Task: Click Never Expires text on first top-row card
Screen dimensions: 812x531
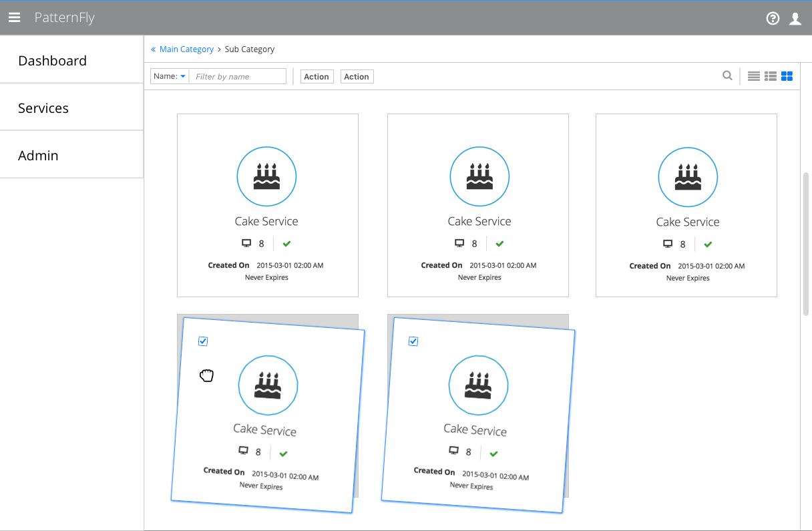Action: (266, 277)
